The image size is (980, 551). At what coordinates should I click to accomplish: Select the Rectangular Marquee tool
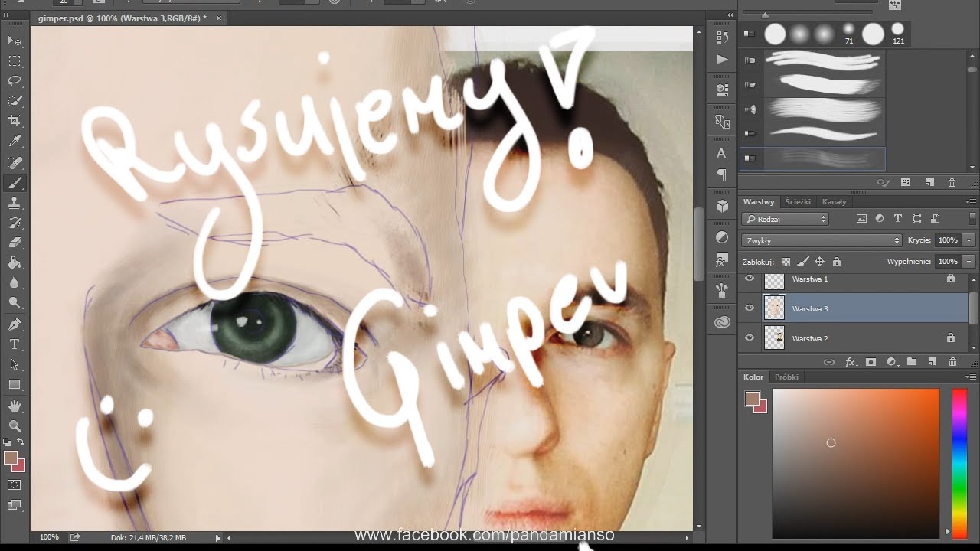tap(15, 61)
